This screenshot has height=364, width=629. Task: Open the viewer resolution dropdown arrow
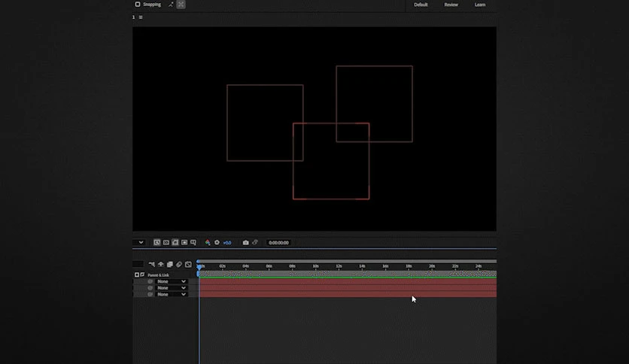pos(141,242)
